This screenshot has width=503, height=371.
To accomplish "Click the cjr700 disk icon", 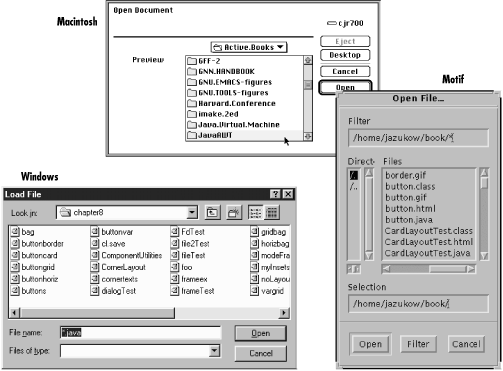I will 332,23.
